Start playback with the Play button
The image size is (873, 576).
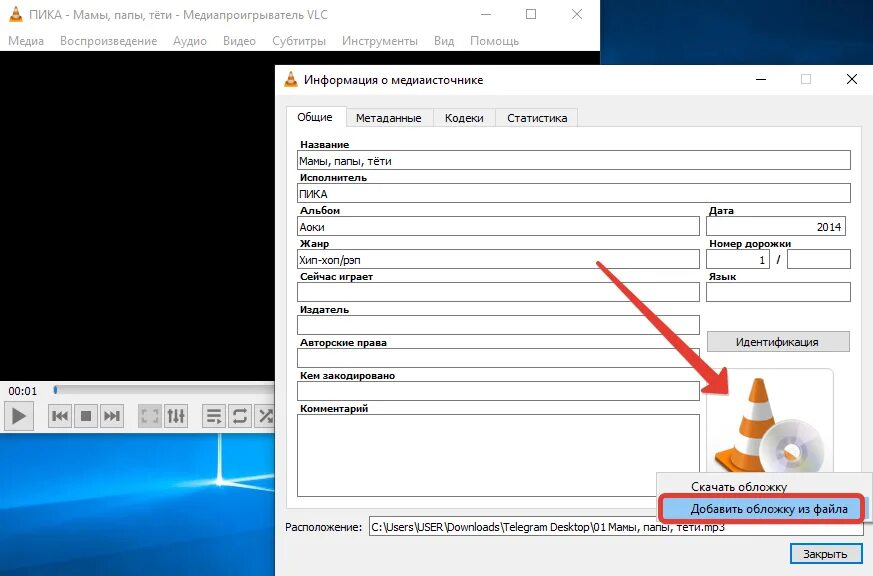point(19,416)
